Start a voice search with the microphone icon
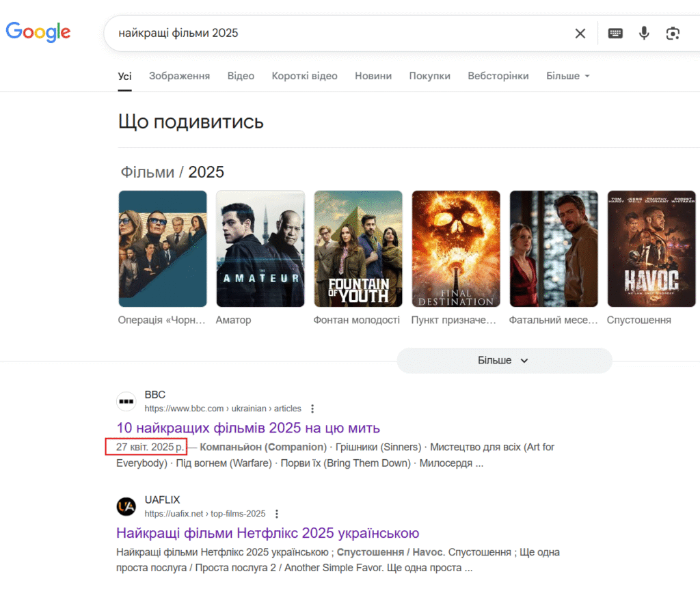The width and height of the screenshot is (700, 589). tap(643, 33)
